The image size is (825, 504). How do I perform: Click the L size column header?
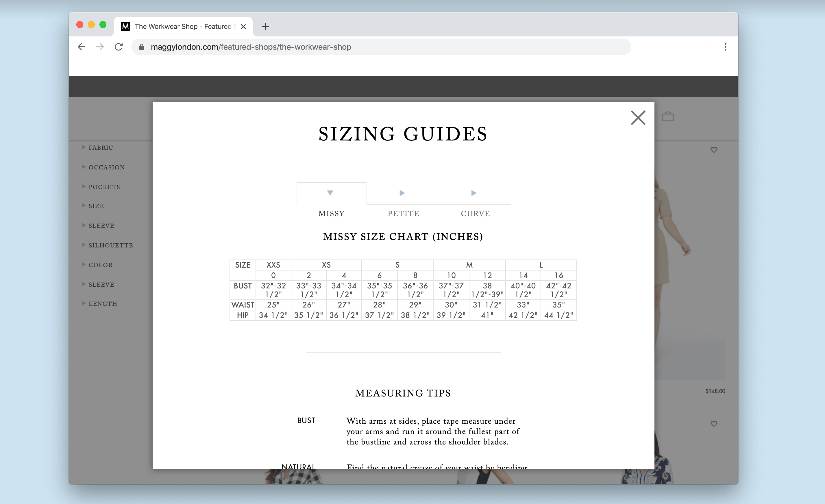541,265
